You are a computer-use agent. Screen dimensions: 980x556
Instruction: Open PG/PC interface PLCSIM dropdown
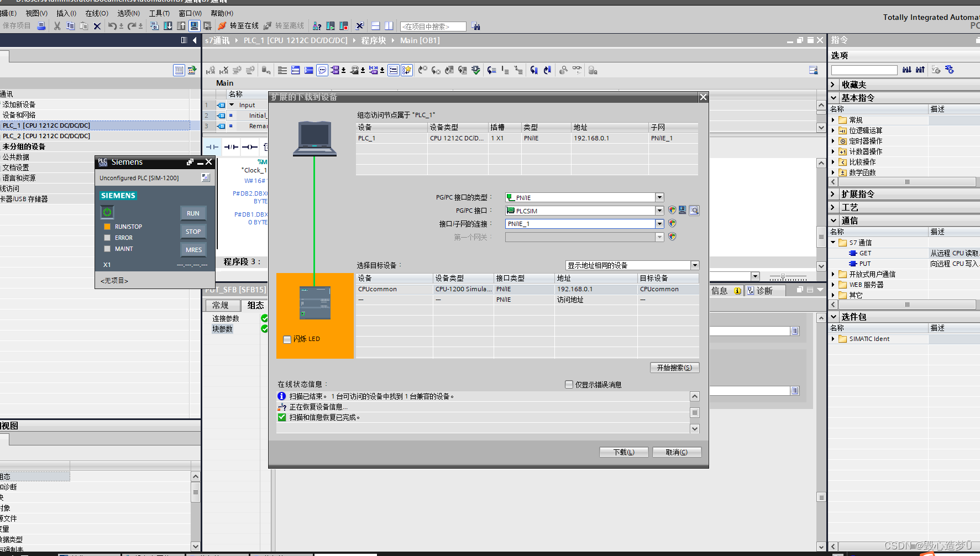pos(659,211)
